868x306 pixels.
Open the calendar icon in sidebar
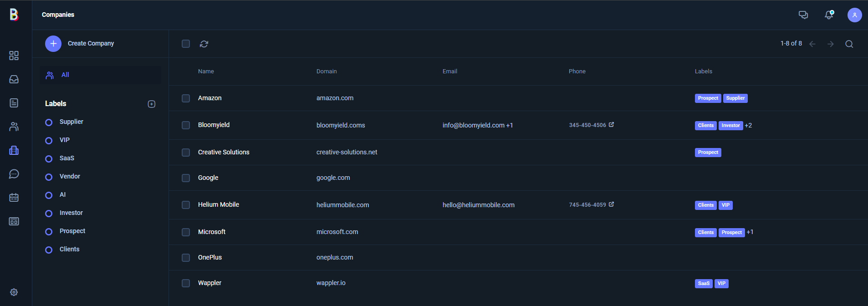pos(14,198)
